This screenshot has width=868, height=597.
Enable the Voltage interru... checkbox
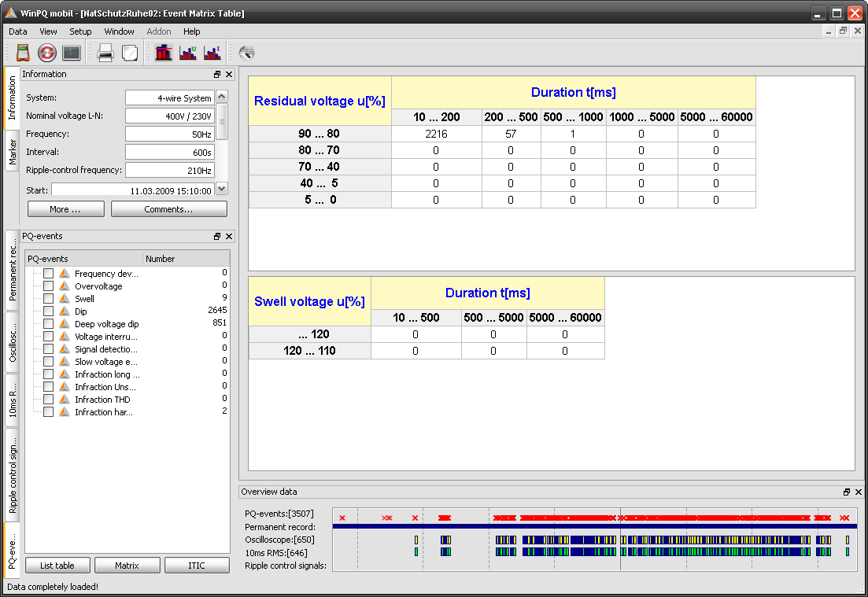coord(49,337)
